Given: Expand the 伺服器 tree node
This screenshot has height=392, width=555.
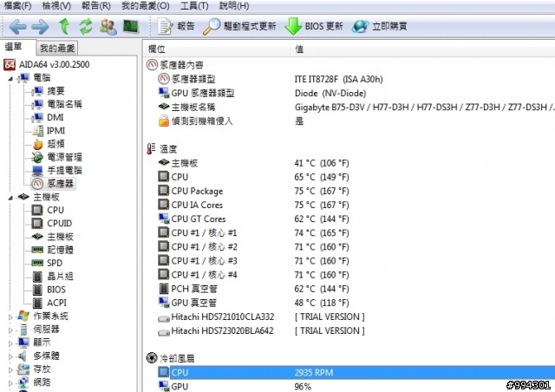Looking at the screenshot, I should coord(10,330).
